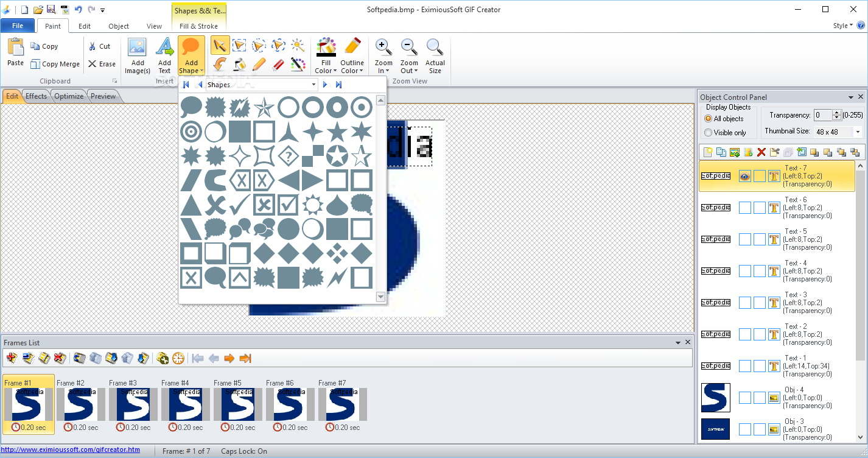Click the Paste clipboard icon
The image size is (868, 458).
(x=15, y=48)
